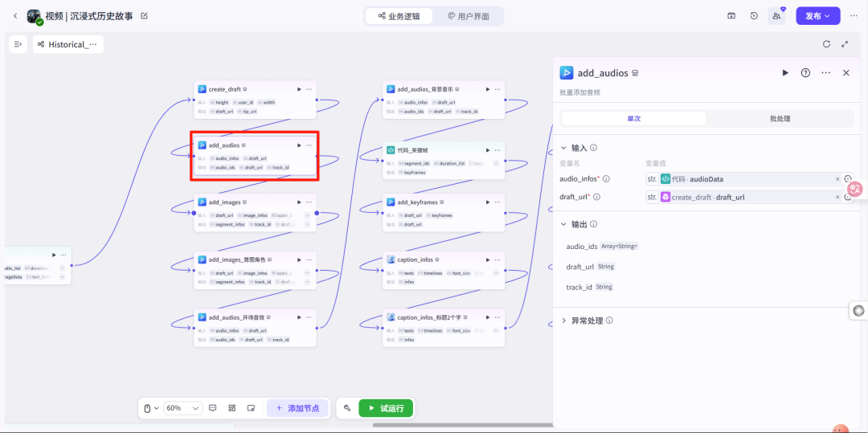Image resolution: width=868 pixels, height=433 pixels.
Task: Click the horizontal canvas scrollbar
Action: [x=462, y=425]
